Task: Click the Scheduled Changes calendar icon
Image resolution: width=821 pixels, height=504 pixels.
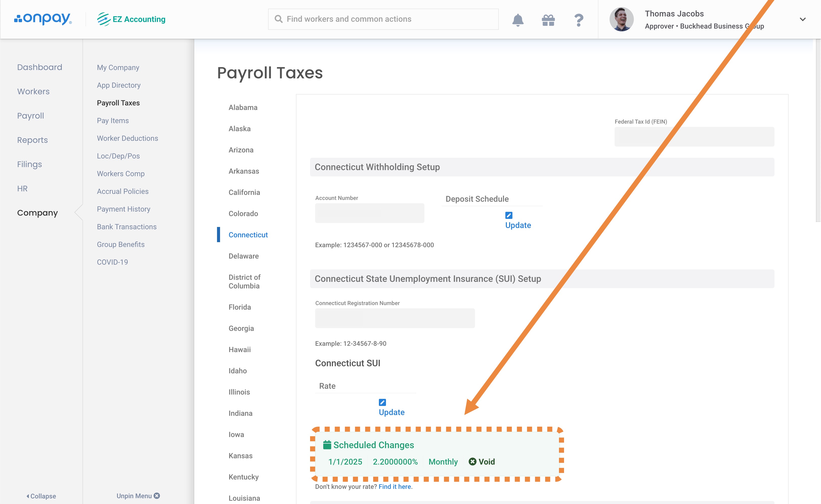Action: [x=327, y=445]
